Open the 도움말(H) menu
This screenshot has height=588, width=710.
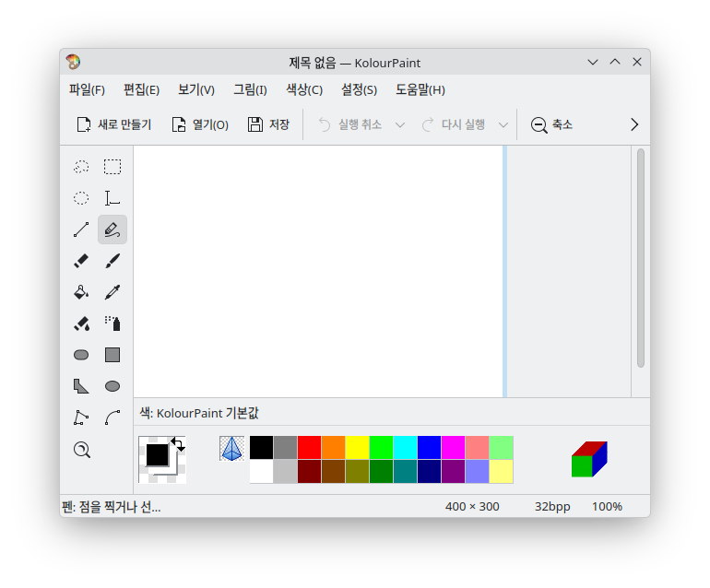pos(420,89)
